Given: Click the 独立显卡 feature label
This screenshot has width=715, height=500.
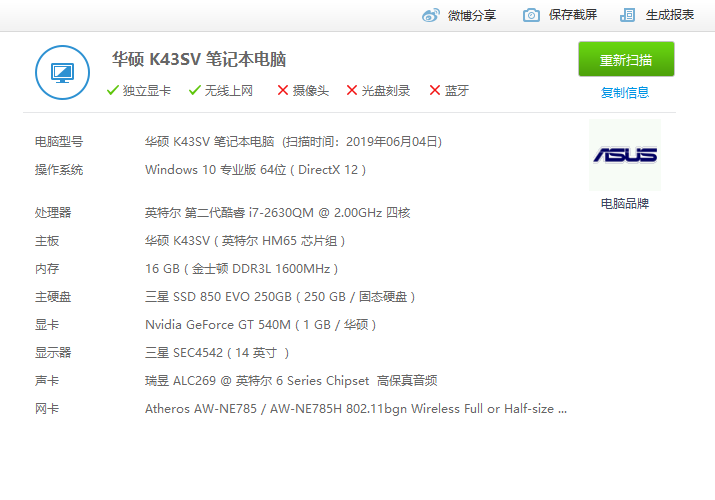Looking at the screenshot, I should [147, 91].
